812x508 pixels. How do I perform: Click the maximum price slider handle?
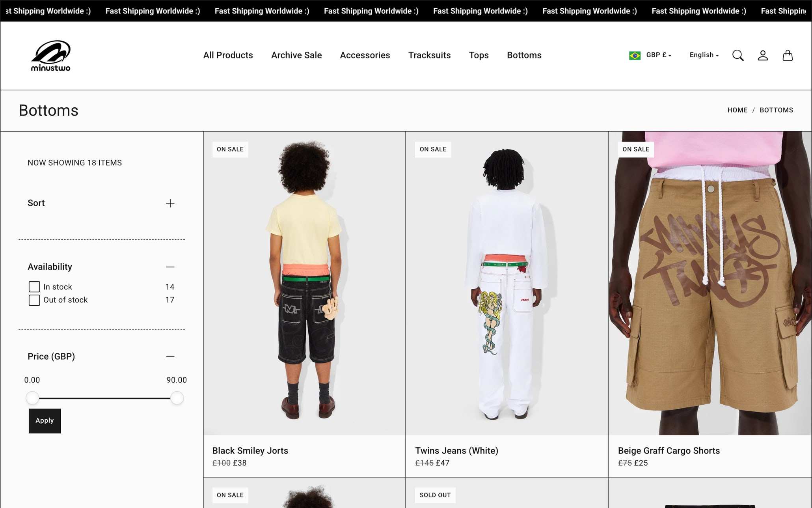(177, 398)
